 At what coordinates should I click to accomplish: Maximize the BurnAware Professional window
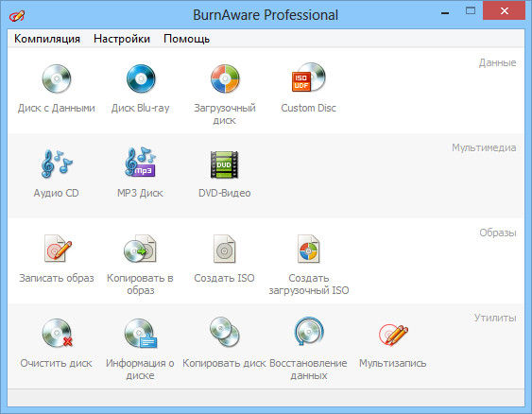coord(471,10)
